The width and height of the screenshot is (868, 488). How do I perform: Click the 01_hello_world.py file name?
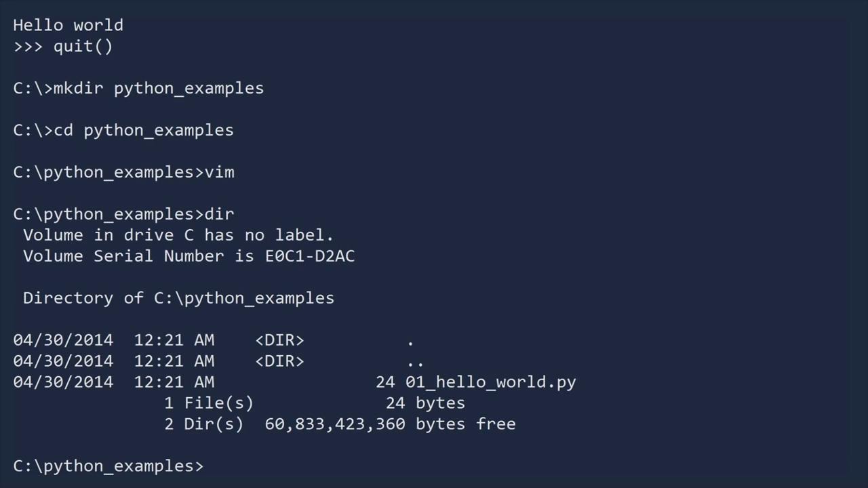(x=490, y=382)
